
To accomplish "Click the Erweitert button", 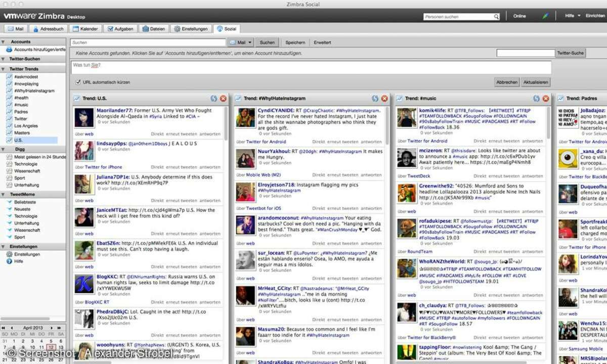I will pos(323,42).
